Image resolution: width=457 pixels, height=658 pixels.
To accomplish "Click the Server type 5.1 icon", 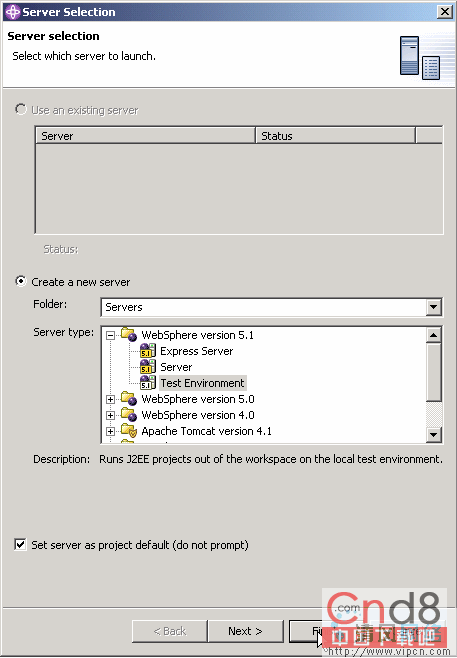I will (x=148, y=367).
